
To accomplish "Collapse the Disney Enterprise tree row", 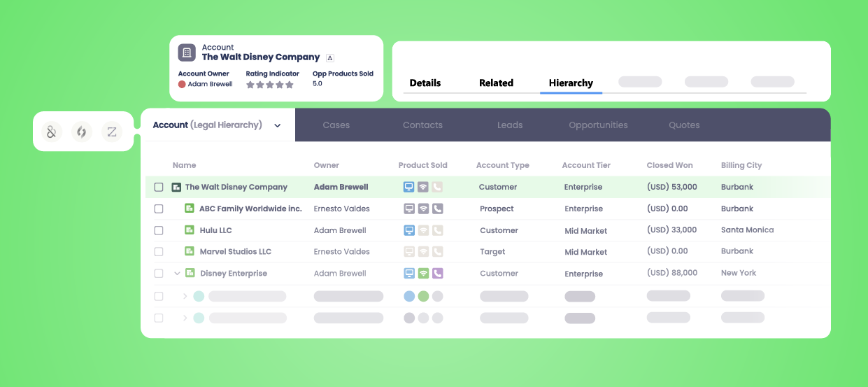I will pos(178,274).
